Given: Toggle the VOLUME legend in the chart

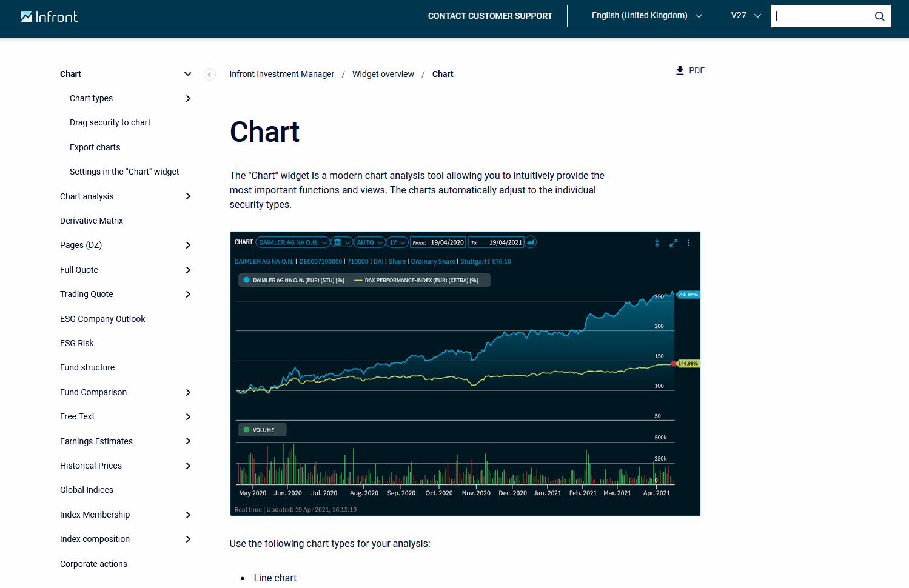Looking at the screenshot, I should pos(263,430).
